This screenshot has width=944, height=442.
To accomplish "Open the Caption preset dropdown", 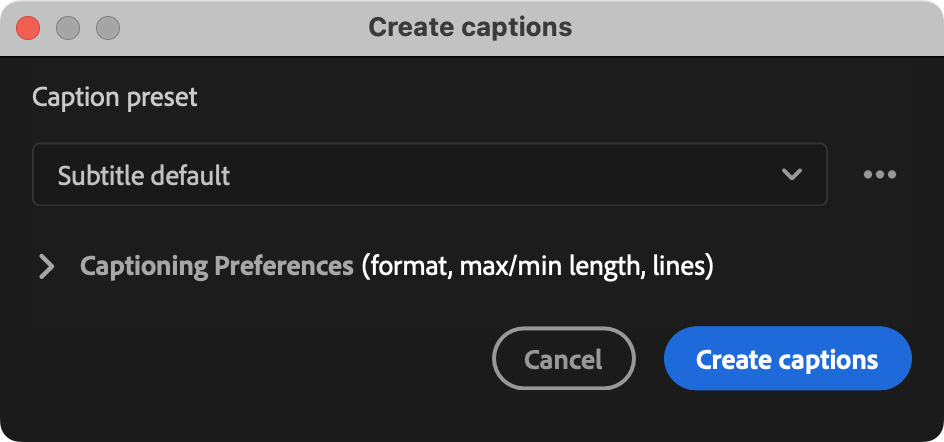I will click(429, 175).
